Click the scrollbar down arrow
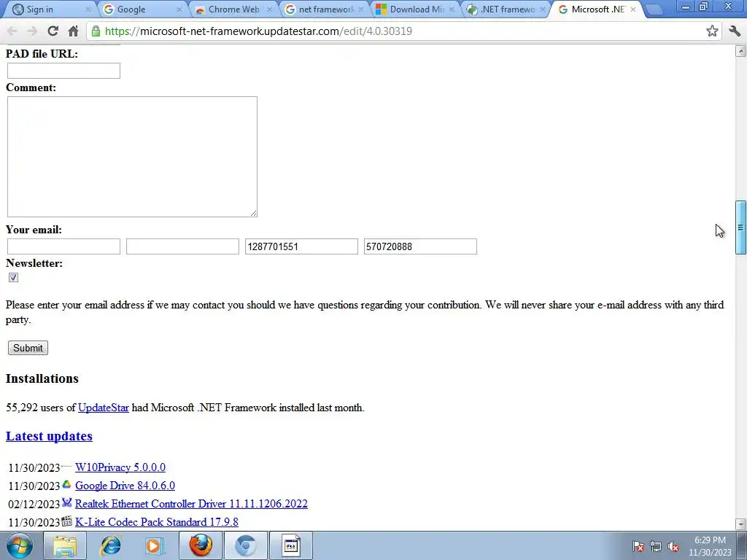The height and width of the screenshot is (560, 747). [x=740, y=524]
